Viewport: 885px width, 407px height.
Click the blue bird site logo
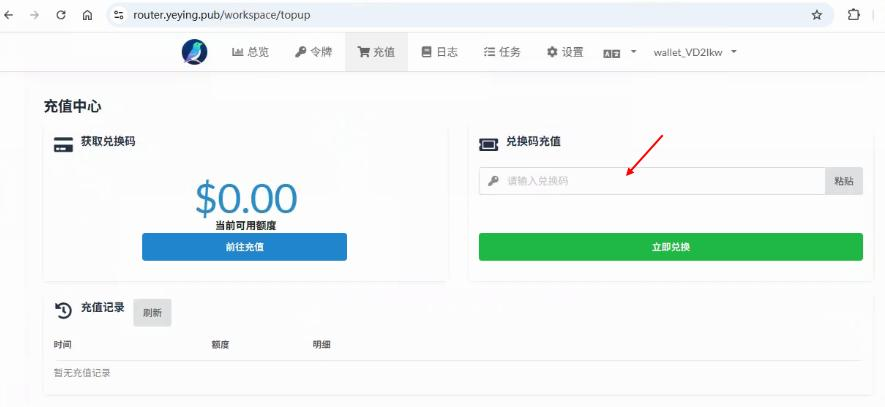coord(194,52)
